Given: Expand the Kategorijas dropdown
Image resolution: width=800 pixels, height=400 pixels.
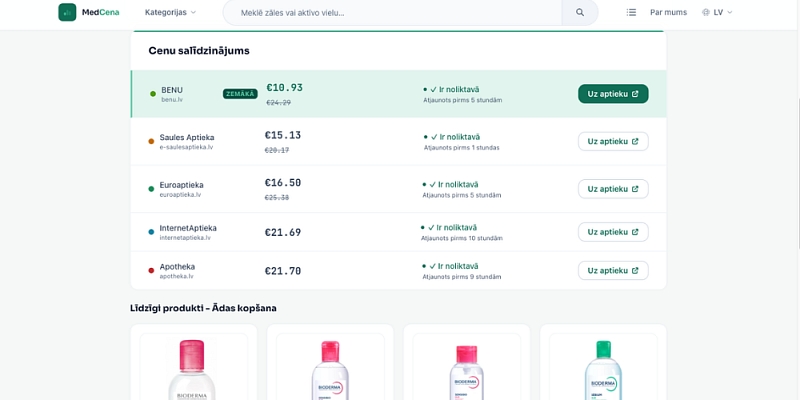Looking at the screenshot, I should pyautogui.click(x=170, y=12).
